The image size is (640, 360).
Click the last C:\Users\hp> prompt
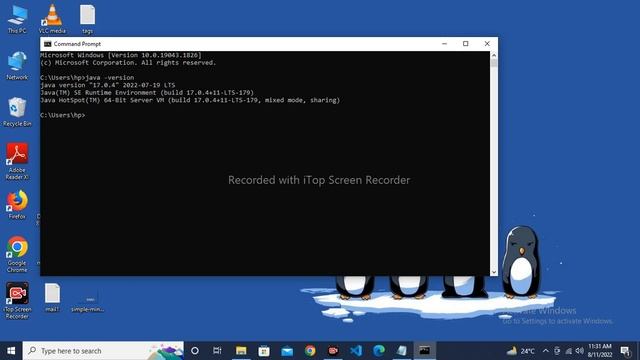pos(63,115)
